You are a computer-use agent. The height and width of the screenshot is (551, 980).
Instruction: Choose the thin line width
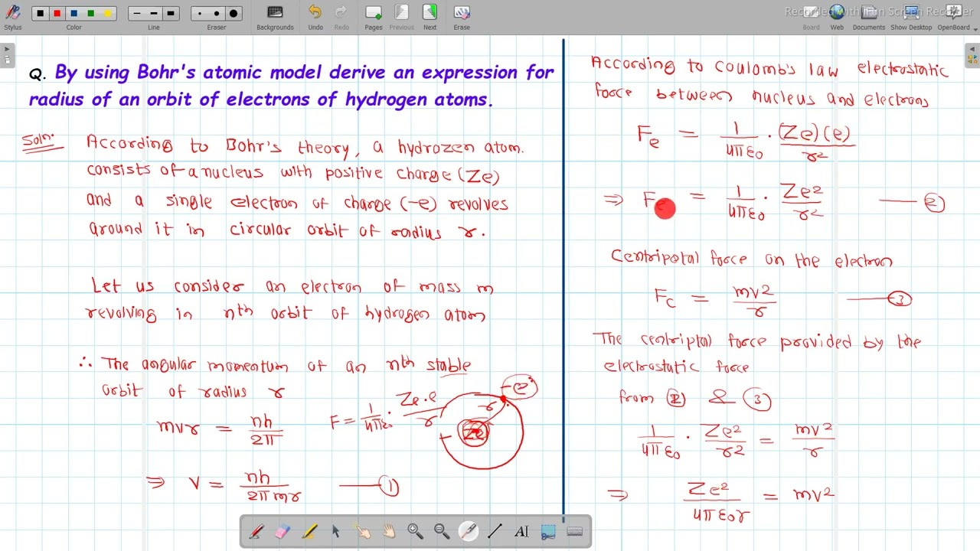point(137,13)
